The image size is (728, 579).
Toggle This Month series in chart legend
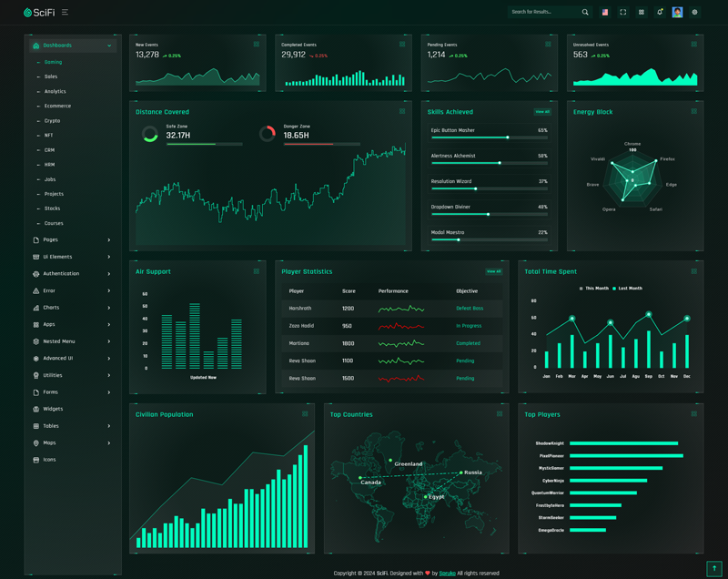point(594,289)
